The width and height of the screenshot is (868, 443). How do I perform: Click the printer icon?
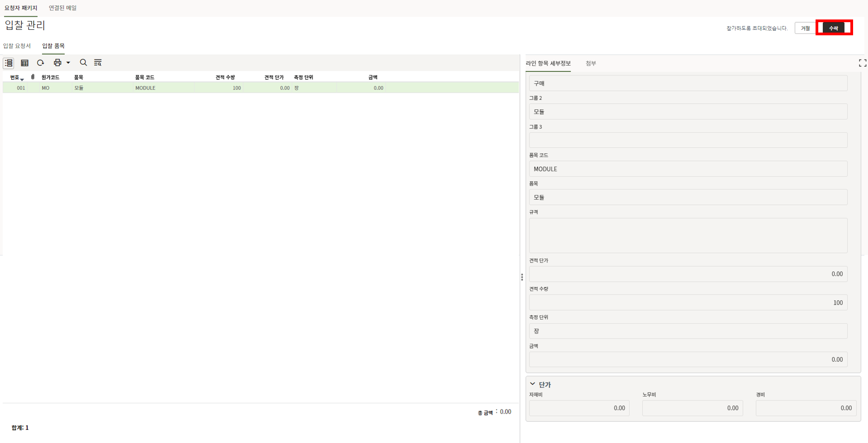[x=57, y=63]
